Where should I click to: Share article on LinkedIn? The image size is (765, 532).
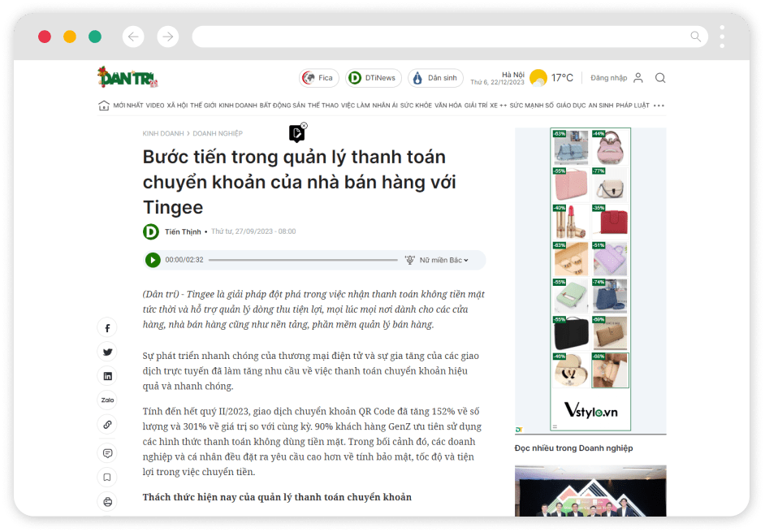(x=107, y=376)
